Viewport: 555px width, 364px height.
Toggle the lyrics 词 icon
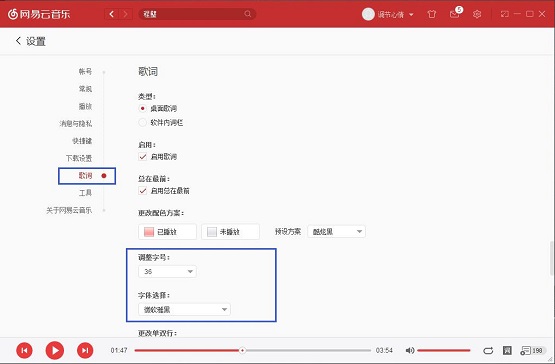click(507, 351)
